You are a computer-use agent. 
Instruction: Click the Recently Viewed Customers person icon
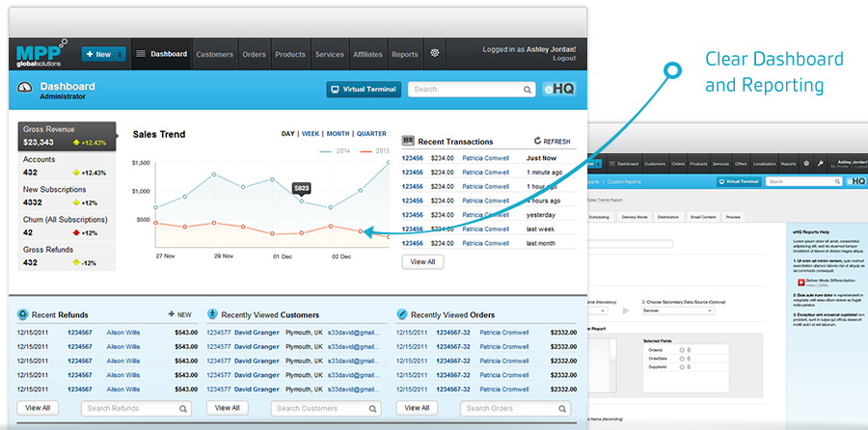pos(212,314)
